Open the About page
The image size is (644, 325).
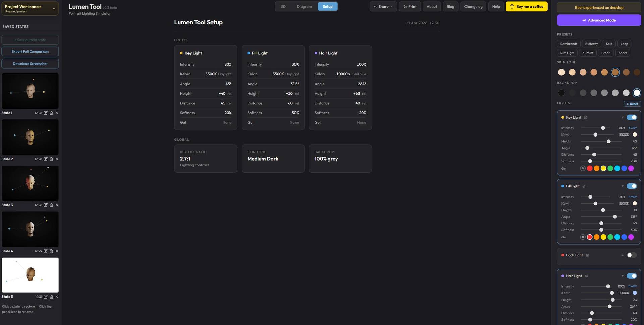pyautogui.click(x=432, y=7)
